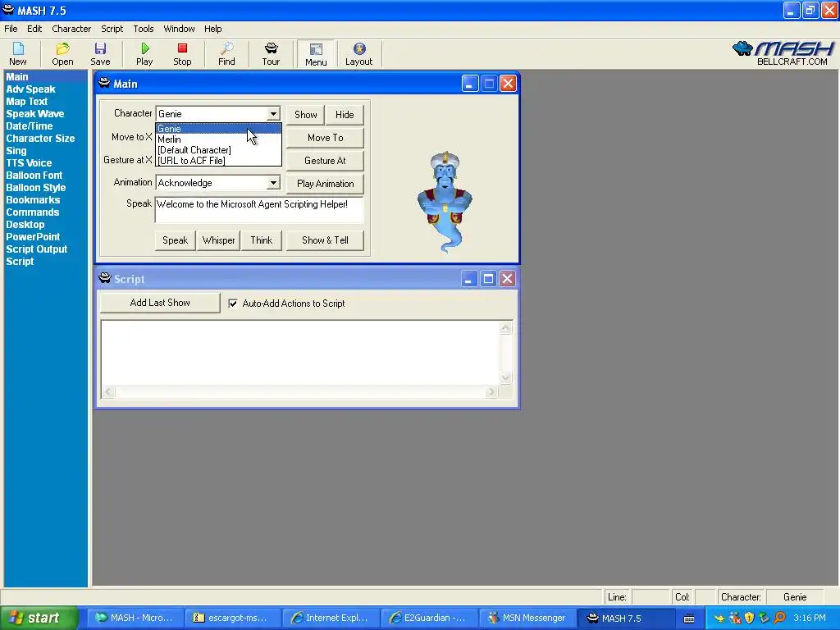This screenshot has width=840, height=630.
Task: Click the Gesture At button
Action: click(325, 161)
